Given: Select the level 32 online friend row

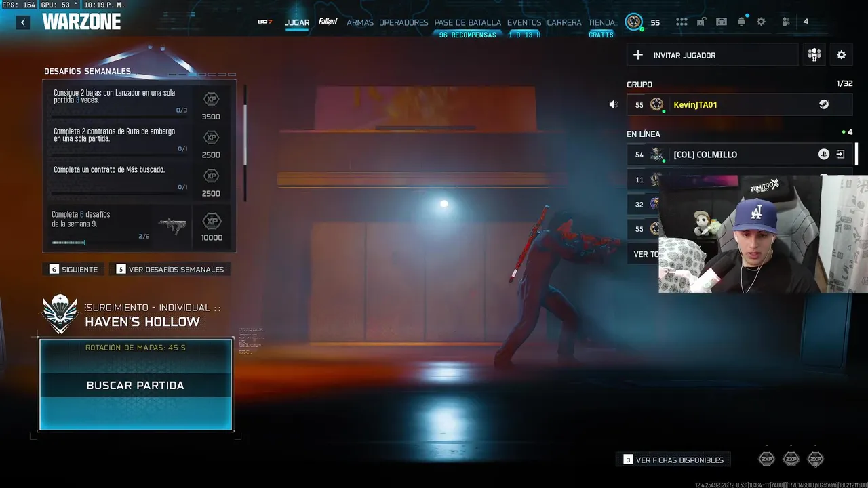Looking at the screenshot, I should (x=643, y=204).
